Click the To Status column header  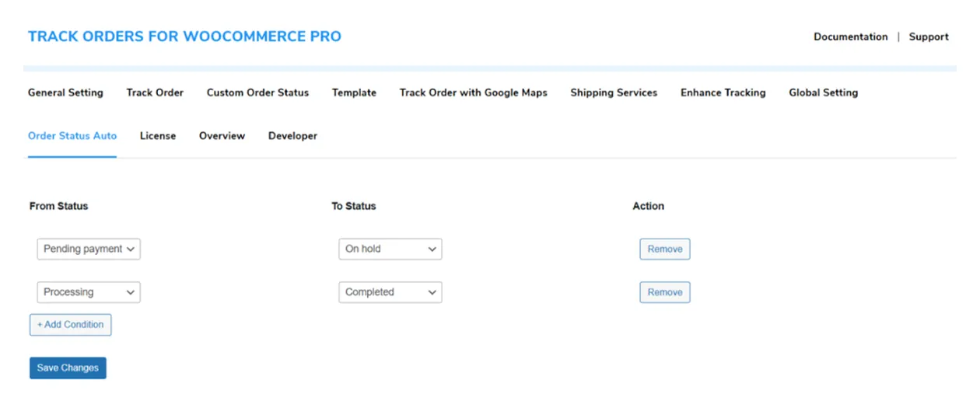point(354,206)
